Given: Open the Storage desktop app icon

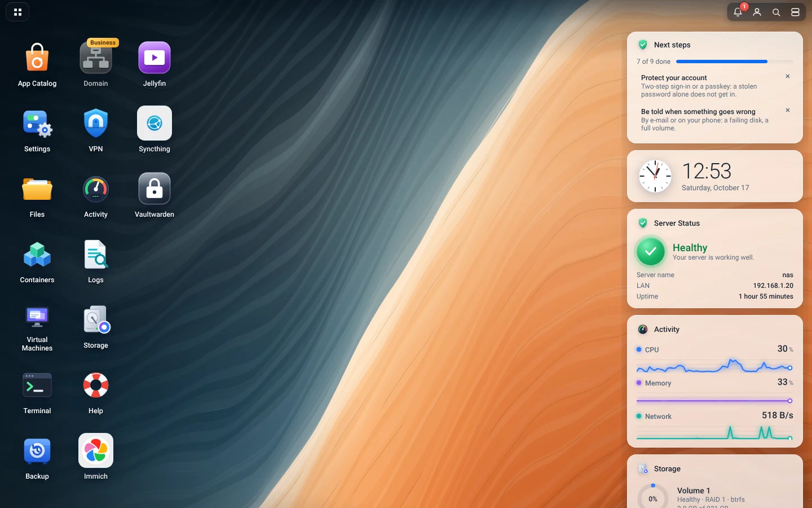Looking at the screenshot, I should point(96,319).
